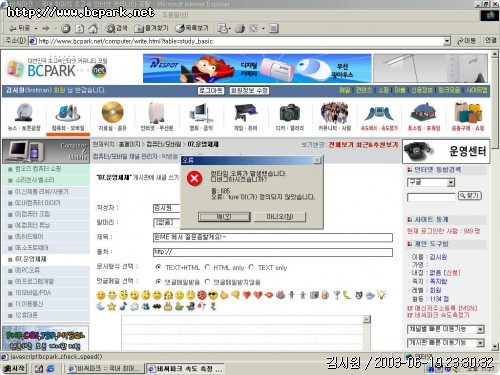Viewport: 500px width, 375px height.
Task: Insert the broken heart emoticon
Action: click(x=258, y=295)
